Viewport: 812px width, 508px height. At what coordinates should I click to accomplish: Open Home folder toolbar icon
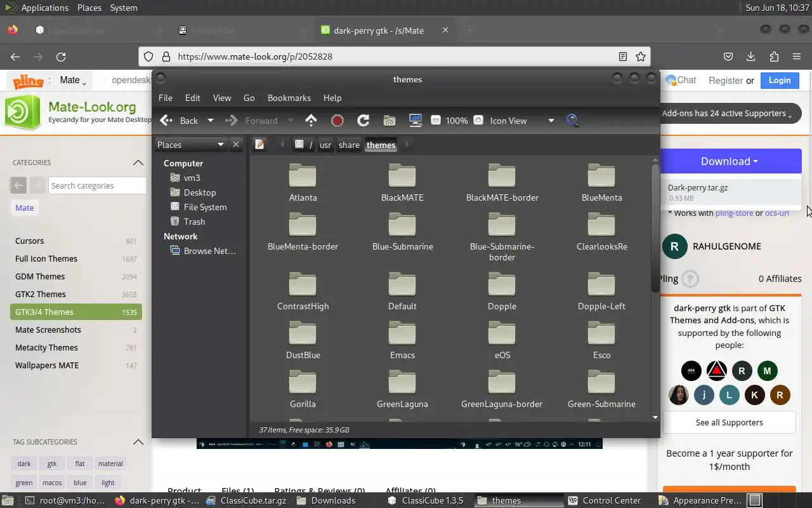point(390,121)
